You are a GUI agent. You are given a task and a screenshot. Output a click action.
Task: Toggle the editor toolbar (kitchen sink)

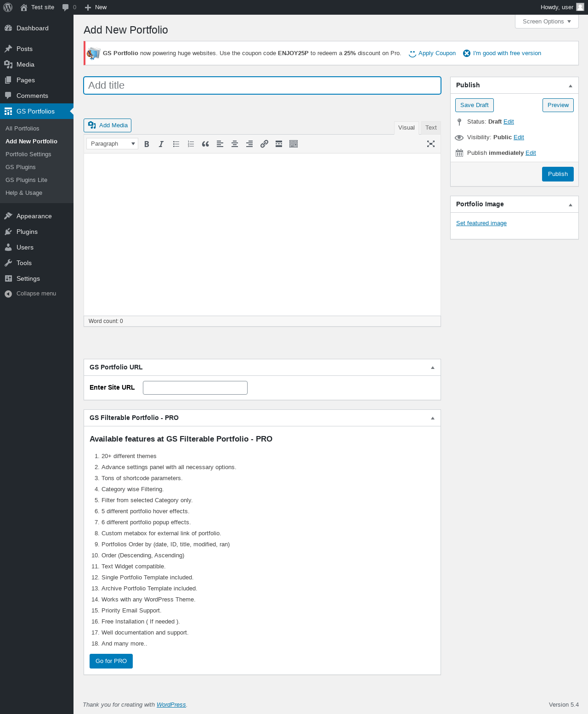click(x=294, y=144)
